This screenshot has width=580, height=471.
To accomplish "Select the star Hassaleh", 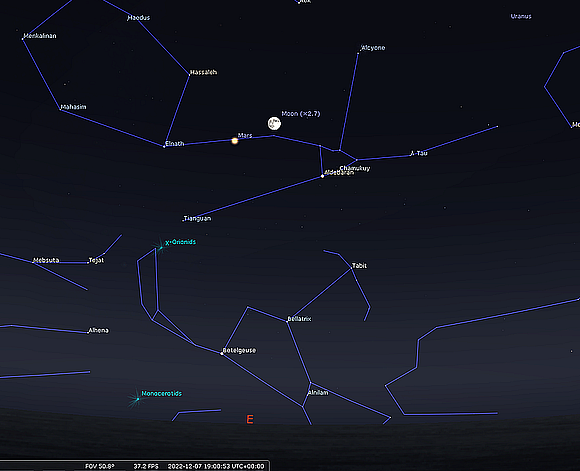I will pos(189,75).
